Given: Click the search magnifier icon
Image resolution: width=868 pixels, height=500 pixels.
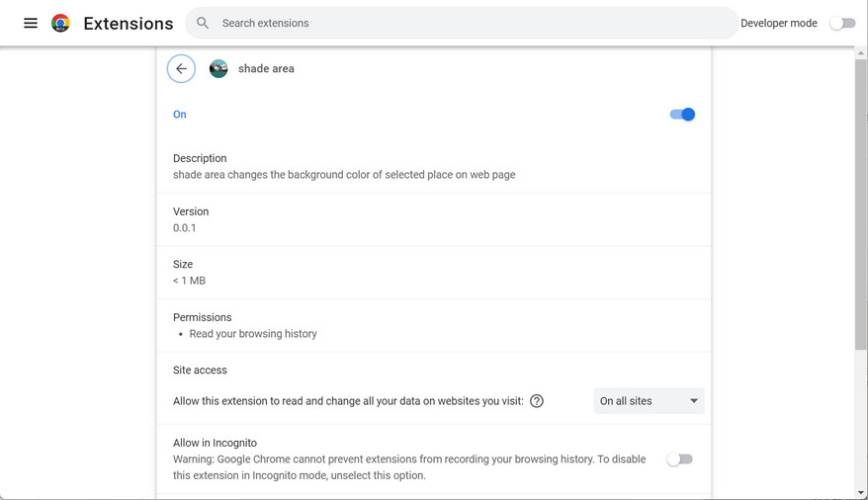Looking at the screenshot, I should click(x=203, y=23).
